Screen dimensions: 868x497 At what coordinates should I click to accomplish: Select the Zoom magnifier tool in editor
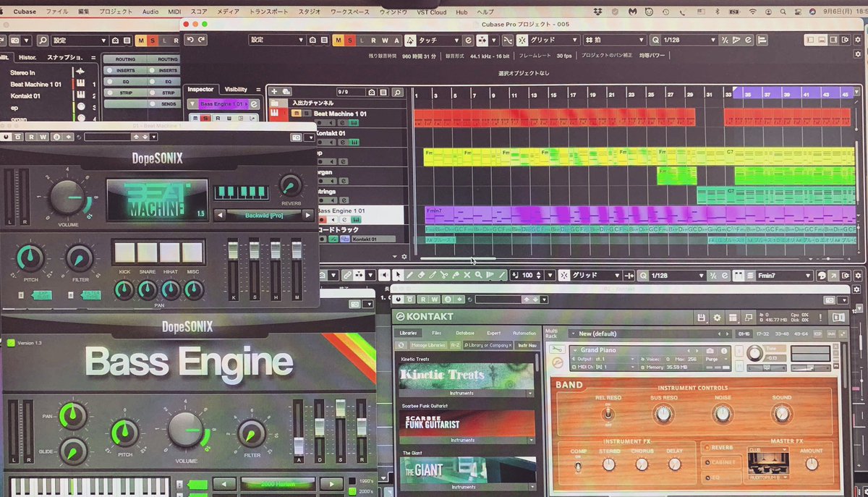[x=479, y=275]
